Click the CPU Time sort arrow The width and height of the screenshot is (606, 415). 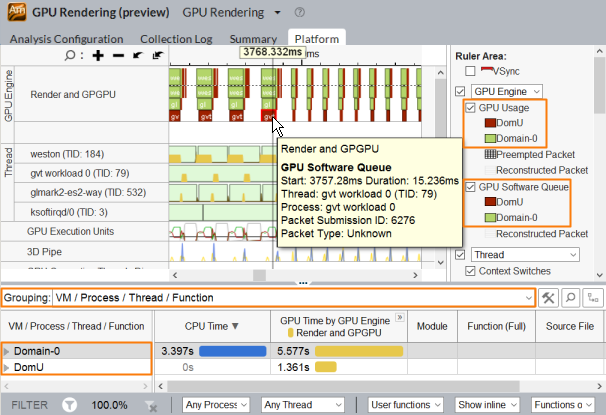pos(235,327)
